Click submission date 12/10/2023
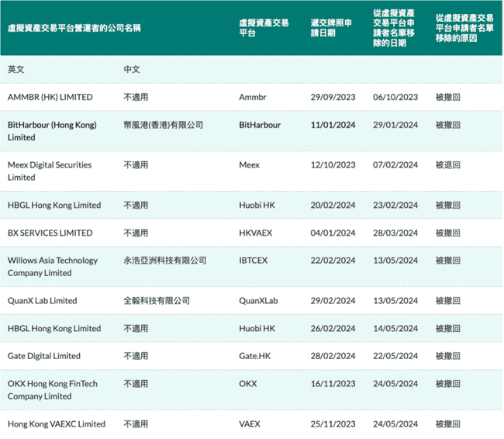Viewport: 504px width, 439px height. 333,165
